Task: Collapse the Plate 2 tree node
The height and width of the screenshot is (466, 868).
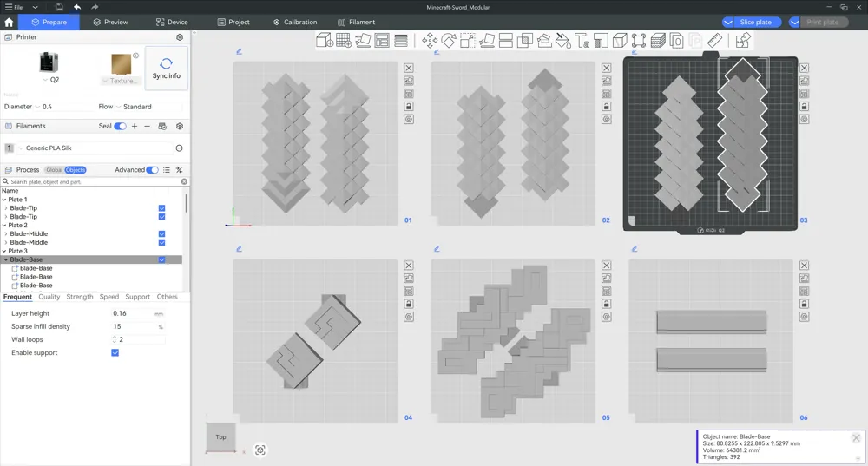Action: (x=4, y=226)
